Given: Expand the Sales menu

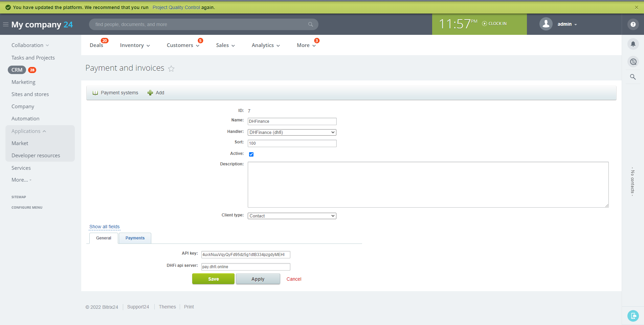Looking at the screenshot, I should coord(225,45).
